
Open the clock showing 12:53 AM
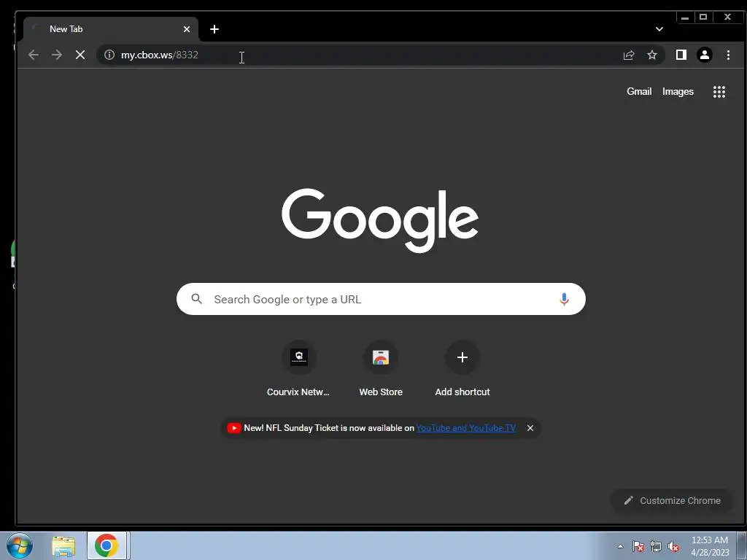pyautogui.click(x=709, y=545)
